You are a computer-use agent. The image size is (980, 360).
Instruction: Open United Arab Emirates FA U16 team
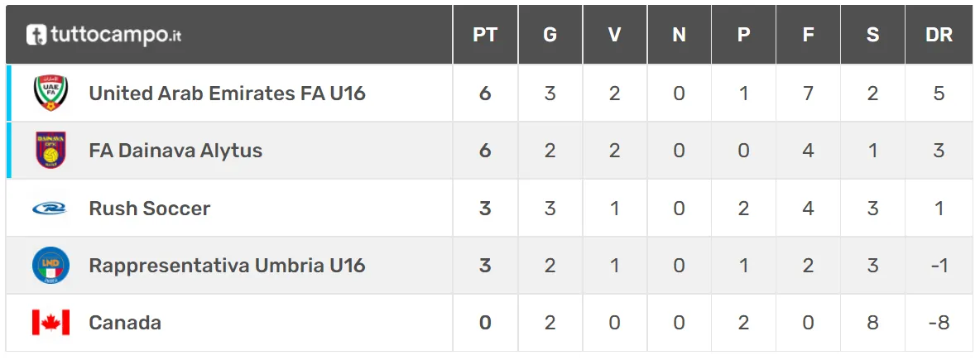227,94
